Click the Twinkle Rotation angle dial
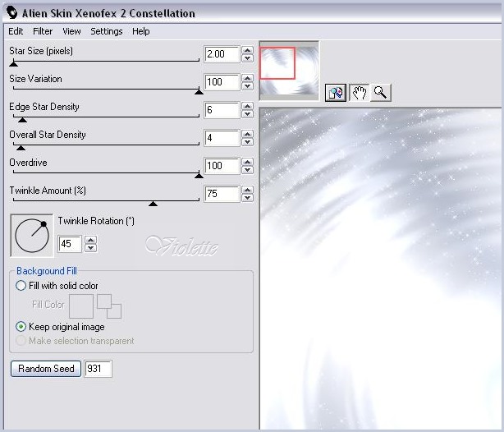The image size is (504, 432). (x=31, y=235)
